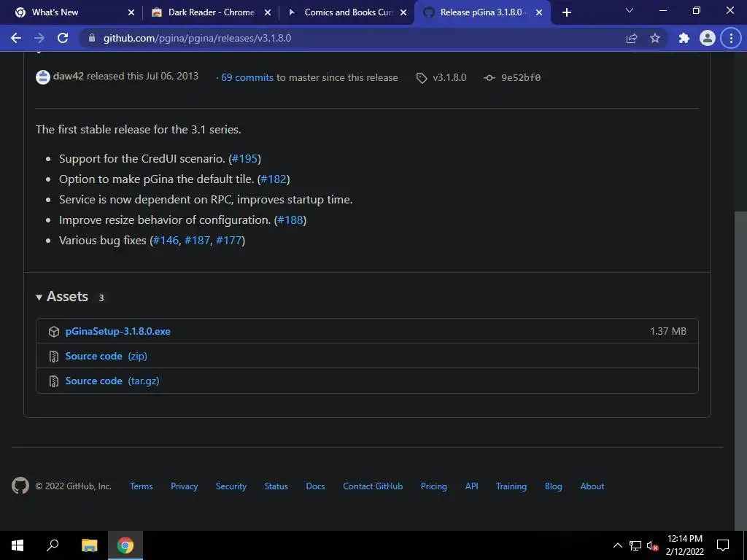The image size is (747, 560).
Task: Open daw42 profile link
Action: (68, 76)
